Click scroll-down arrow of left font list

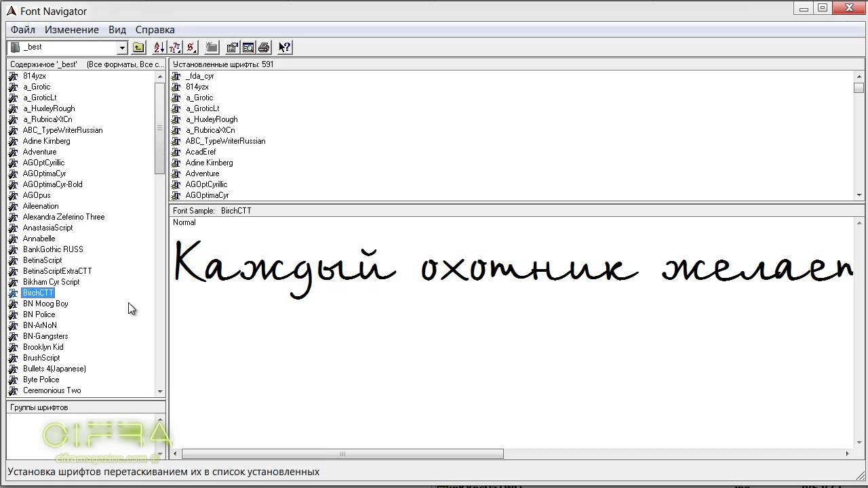coord(160,391)
